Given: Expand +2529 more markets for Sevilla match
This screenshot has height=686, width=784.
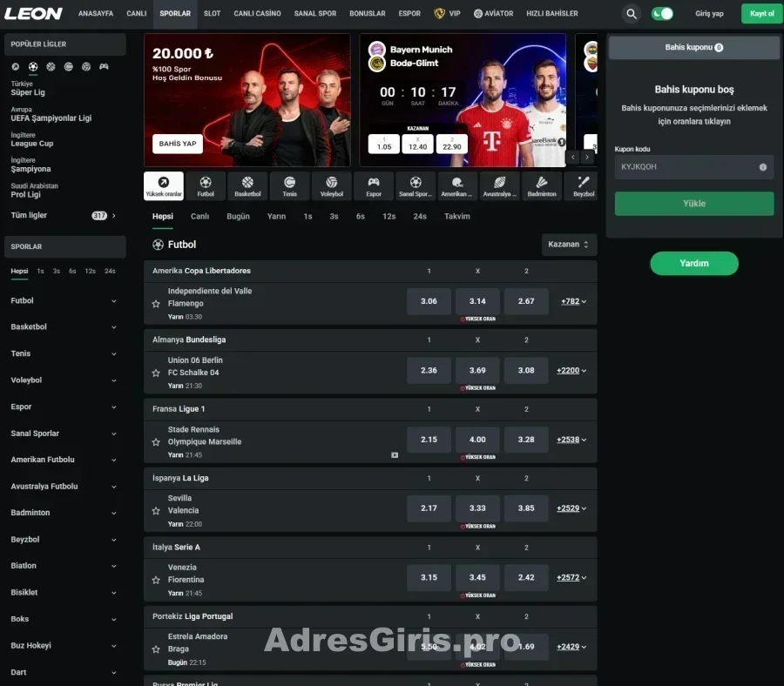Looking at the screenshot, I should click(571, 508).
